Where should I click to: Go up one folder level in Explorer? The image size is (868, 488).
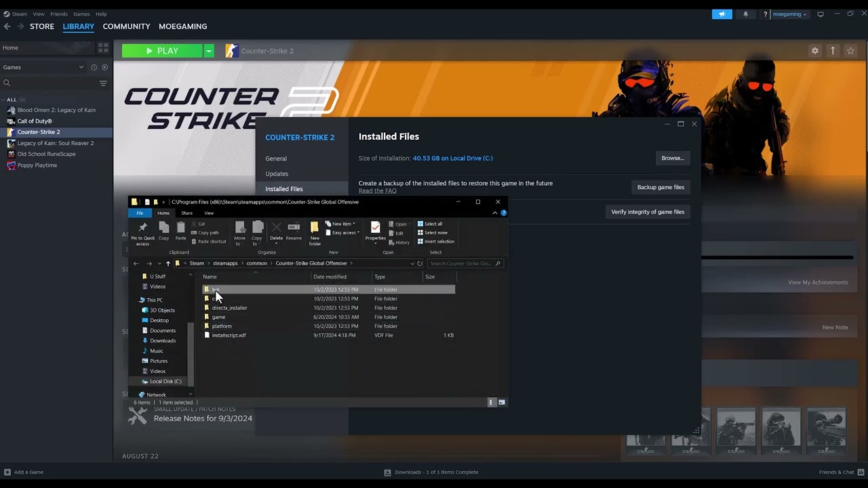(167, 263)
